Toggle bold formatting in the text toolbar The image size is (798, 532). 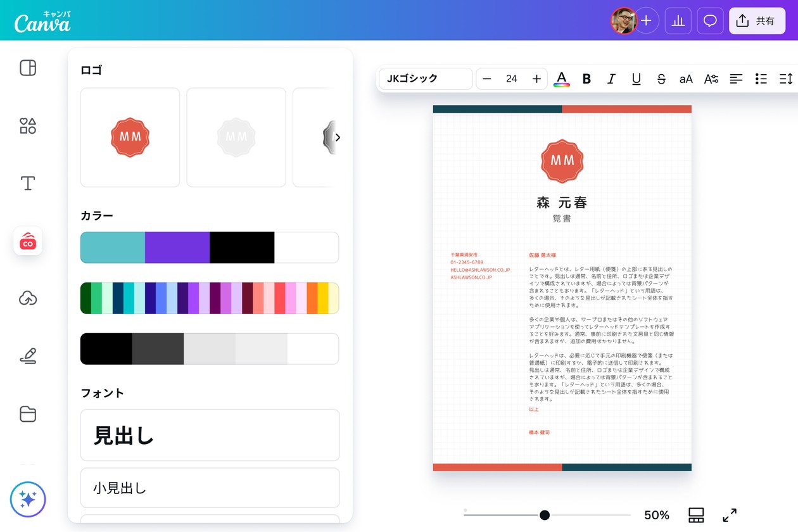point(586,79)
